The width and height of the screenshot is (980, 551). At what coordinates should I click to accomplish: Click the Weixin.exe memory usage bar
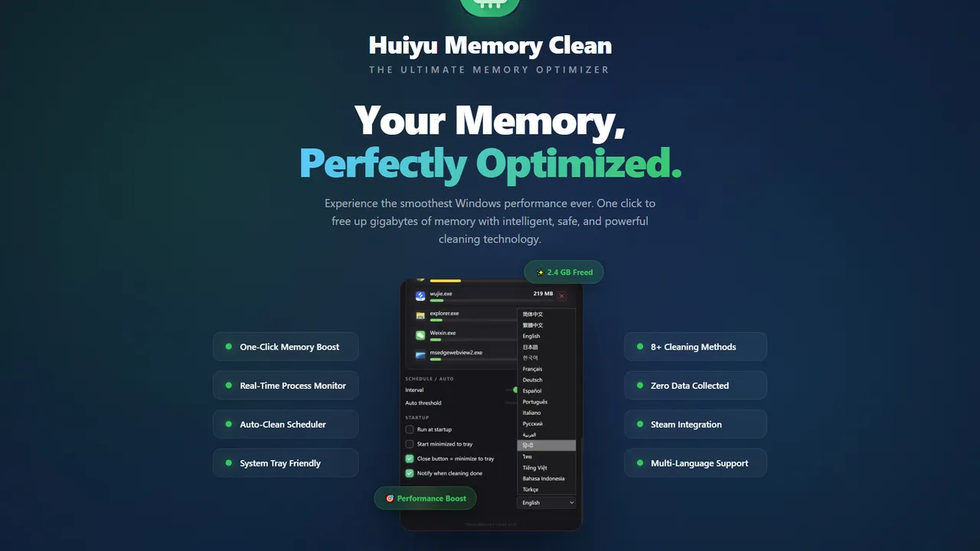[x=473, y=340]
